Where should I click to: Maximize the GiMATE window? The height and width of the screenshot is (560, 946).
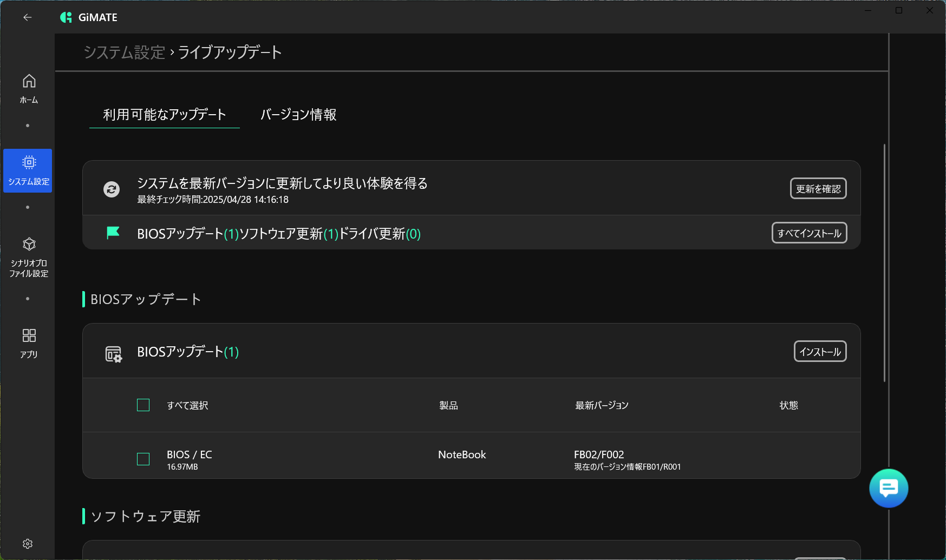tap(899, 10)
